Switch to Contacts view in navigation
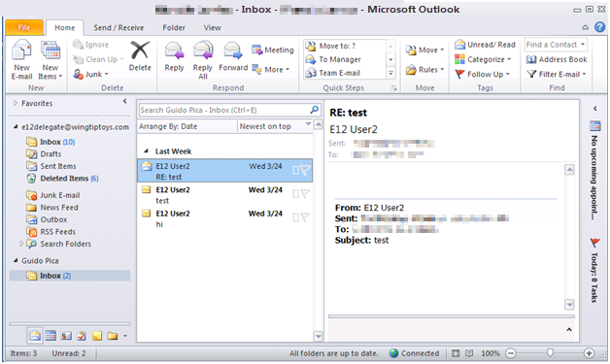Screen dimensions: 610x364 [66, 336]
